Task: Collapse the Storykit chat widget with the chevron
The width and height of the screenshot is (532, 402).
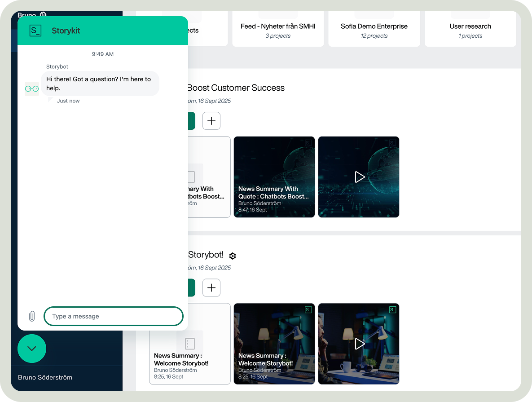Action: (x=31, y=349)
